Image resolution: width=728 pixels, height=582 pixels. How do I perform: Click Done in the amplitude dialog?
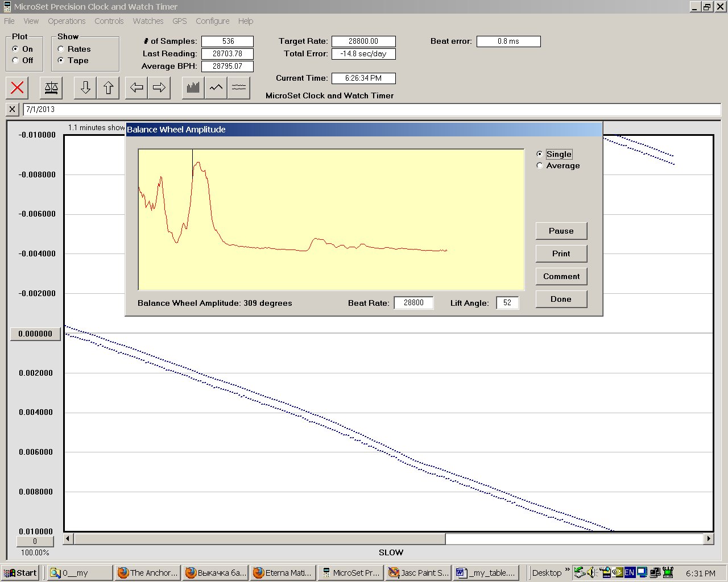[561, 299]
